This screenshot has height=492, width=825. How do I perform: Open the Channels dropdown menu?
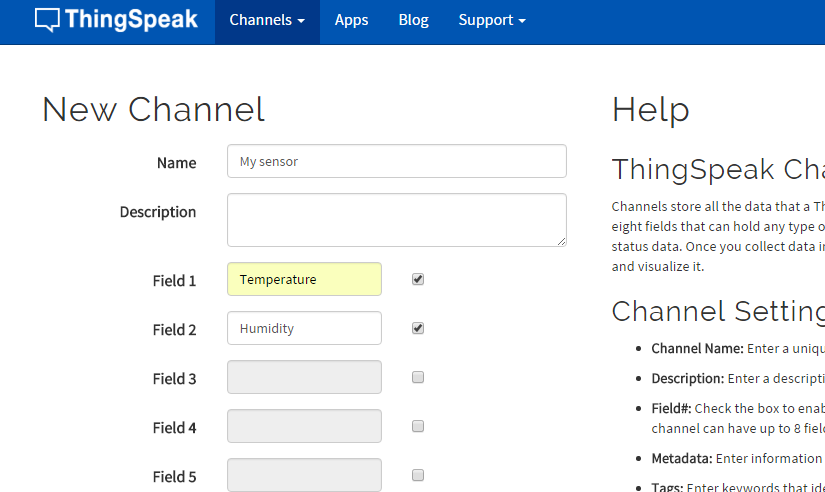pyautogui.click(x=267, y=21)
